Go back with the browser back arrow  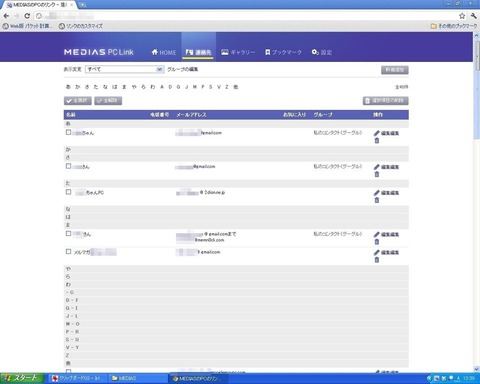click(x=6, y=16)
